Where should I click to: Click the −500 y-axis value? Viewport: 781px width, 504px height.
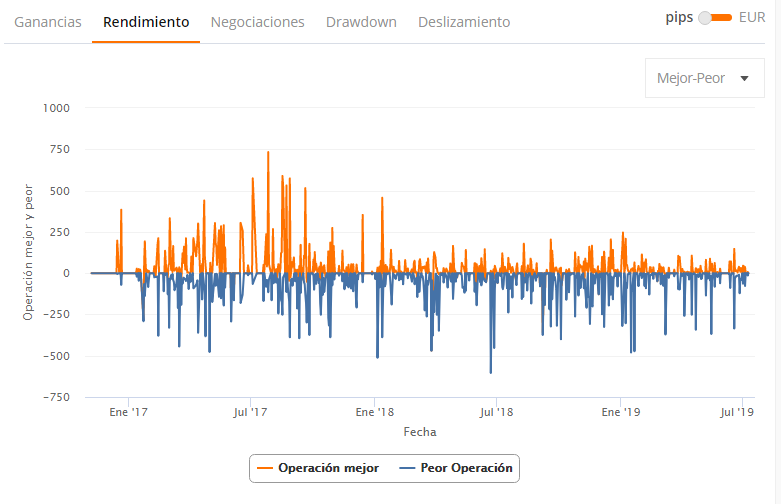[56, 356]
